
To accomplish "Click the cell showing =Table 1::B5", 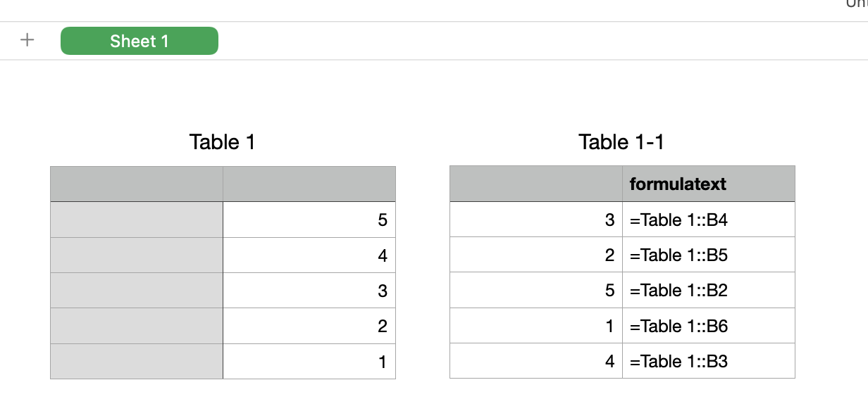I will click(708, 255).
